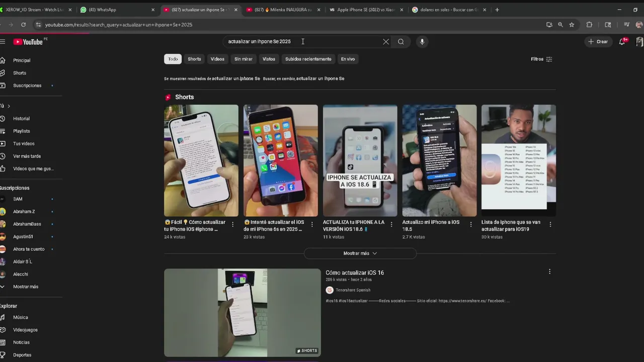The image size is (644, 362).
Task: Switch to the WhatsApp browser tab
Action: tap(117, 10)
